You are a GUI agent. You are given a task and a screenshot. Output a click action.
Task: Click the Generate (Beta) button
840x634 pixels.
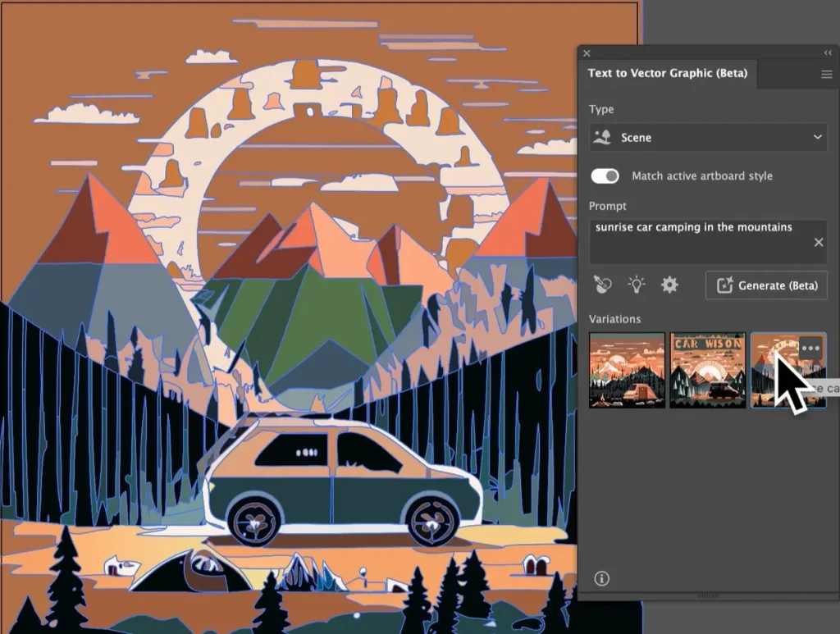(766, 285)
